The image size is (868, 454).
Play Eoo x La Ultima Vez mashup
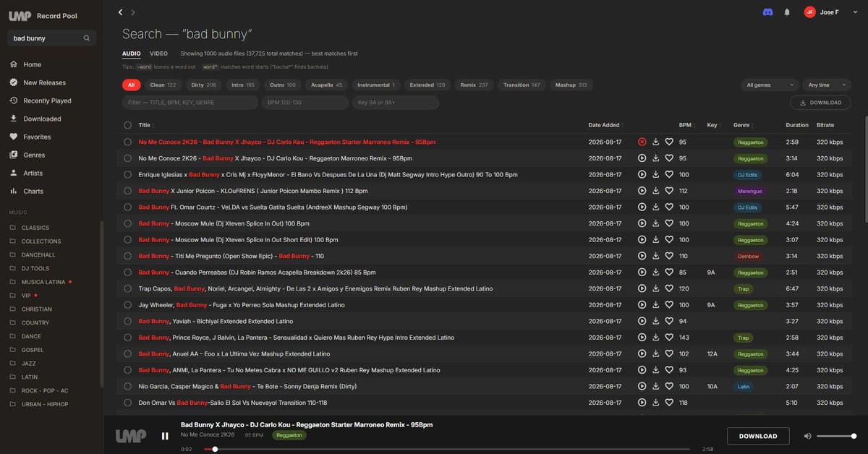(642, 354)
